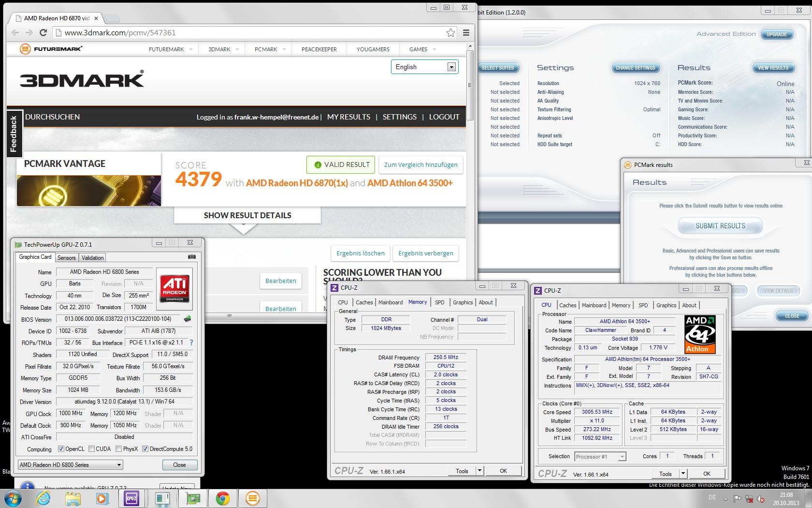The width and height of the screenshot is (812, 508).
Task: Click VALID RESULT badge
Action: pyautogui.click(x=342, y=164)
